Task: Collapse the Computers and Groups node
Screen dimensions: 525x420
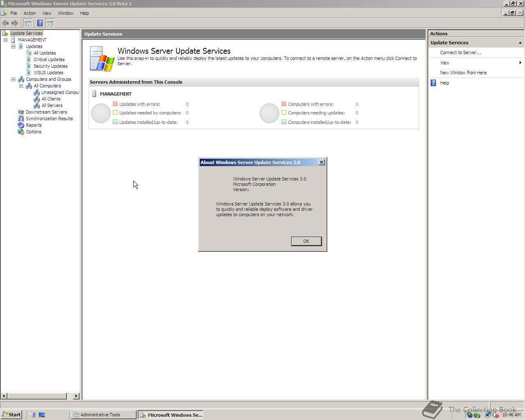Action: pyautogui.click(x=13, y=79)
